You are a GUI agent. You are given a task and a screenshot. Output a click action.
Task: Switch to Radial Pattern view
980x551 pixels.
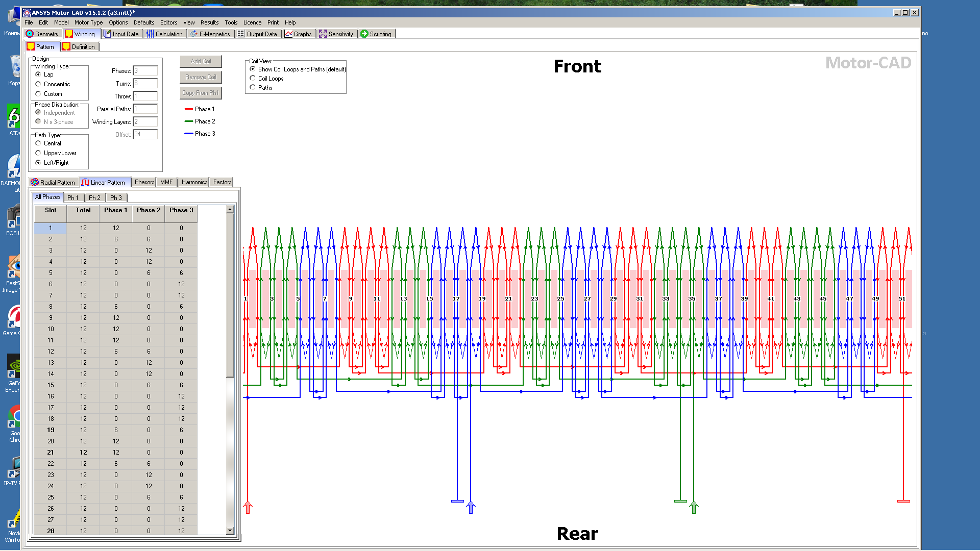pos(53,183)
